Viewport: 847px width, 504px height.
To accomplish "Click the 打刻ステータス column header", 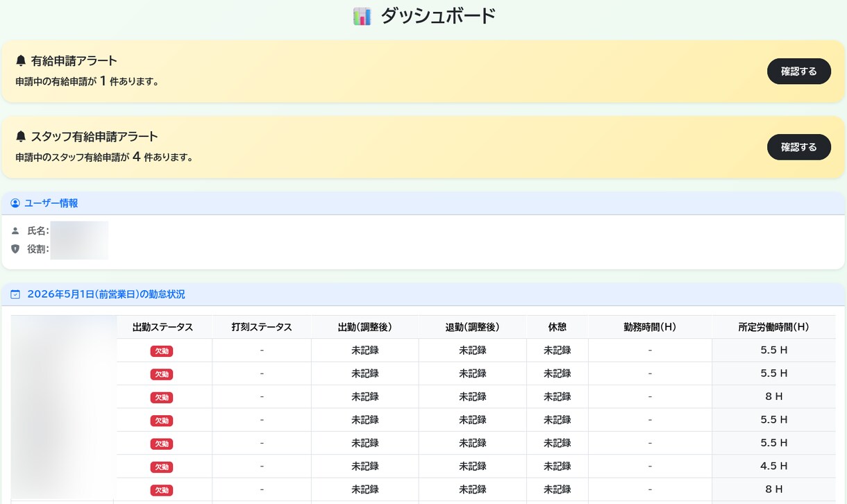I will tap(262, 327).
